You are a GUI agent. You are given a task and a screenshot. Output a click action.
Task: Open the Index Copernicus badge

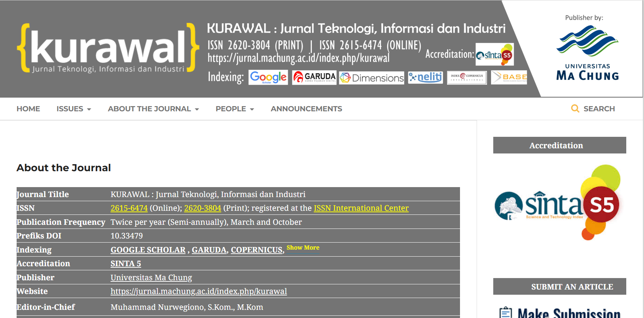pyautogui.click(x=467, y=78)
